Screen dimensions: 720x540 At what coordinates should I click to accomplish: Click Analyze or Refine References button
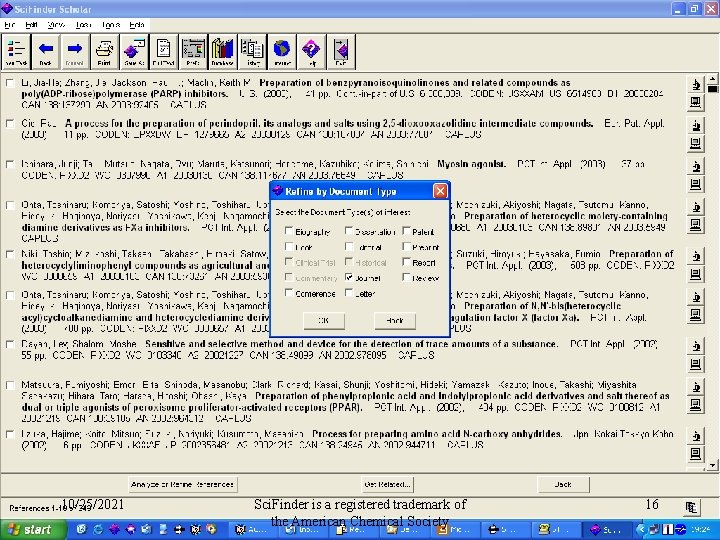point(182,484)
